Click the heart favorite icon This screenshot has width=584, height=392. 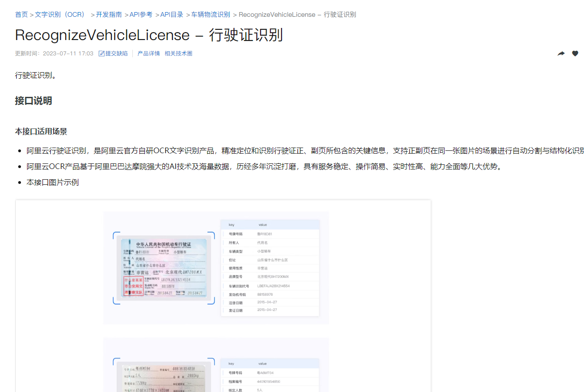[575, 54]
